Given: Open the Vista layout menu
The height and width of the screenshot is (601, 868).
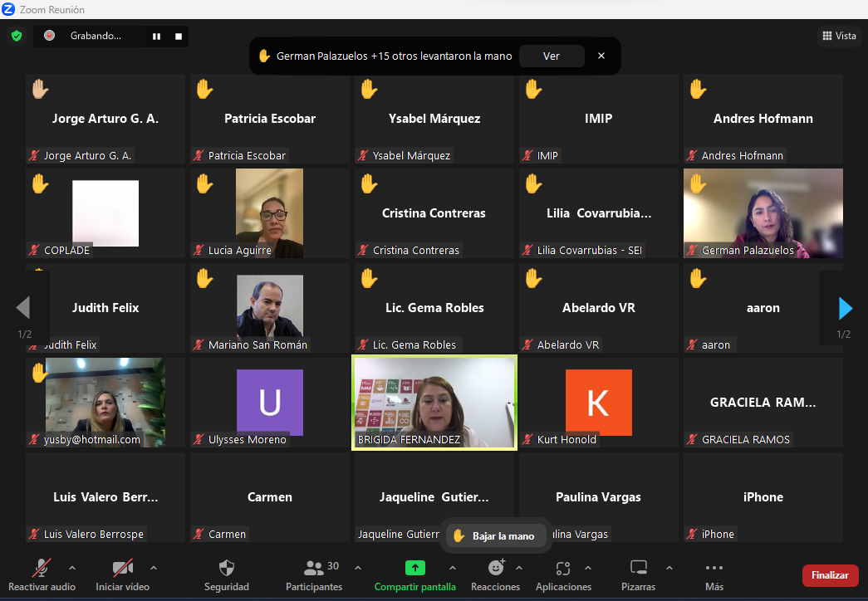Looking at the screenshot, I should coord(839,36).
